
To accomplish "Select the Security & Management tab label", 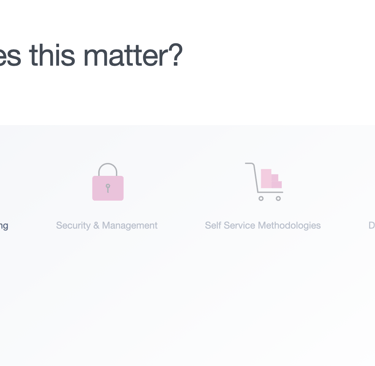I will click(x=107, y=226).
